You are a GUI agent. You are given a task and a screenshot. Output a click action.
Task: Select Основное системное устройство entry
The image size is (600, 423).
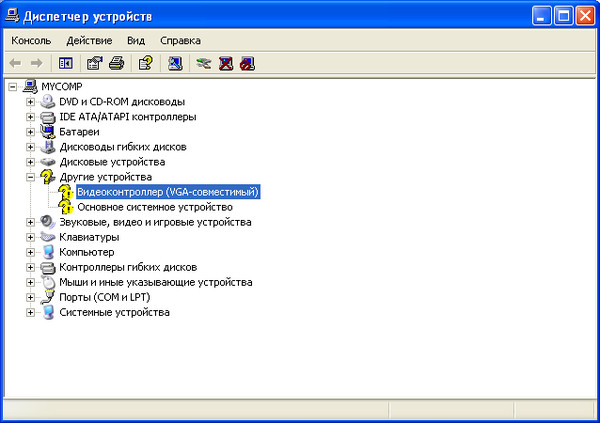155,207
